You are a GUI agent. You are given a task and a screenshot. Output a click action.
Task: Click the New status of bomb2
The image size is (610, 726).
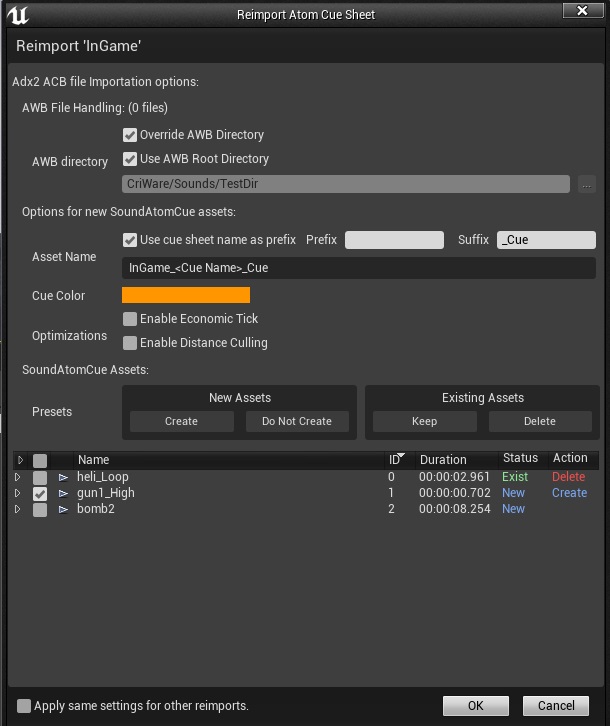pos(514,509)
